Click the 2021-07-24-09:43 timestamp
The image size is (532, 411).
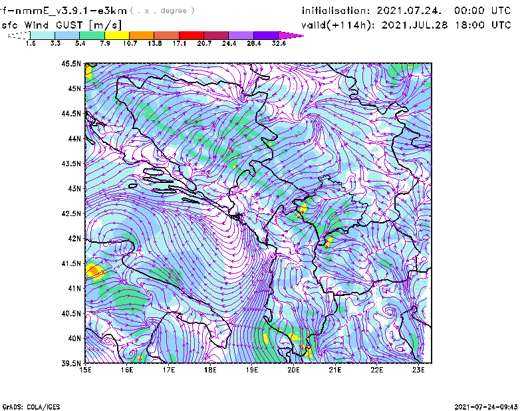486,407
